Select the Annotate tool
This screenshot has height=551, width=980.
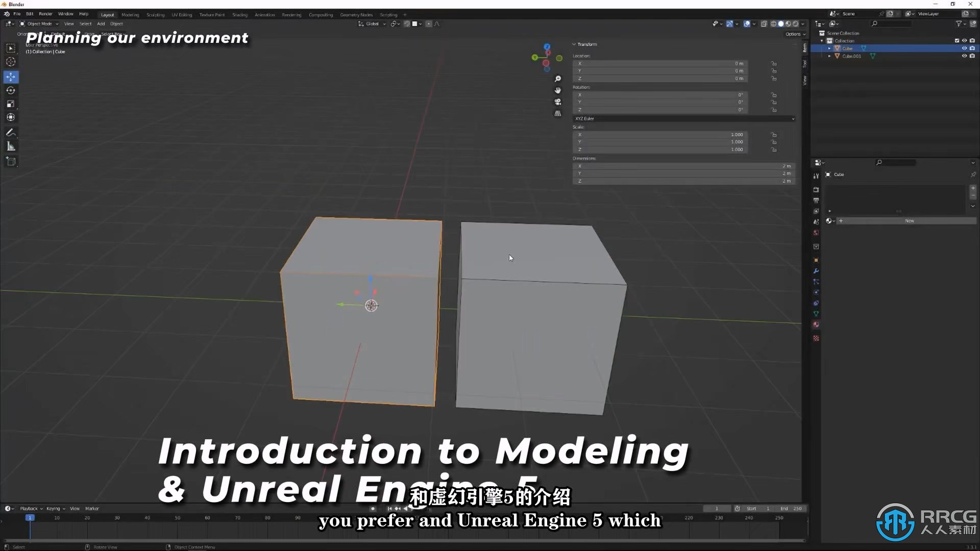(11, 133)
